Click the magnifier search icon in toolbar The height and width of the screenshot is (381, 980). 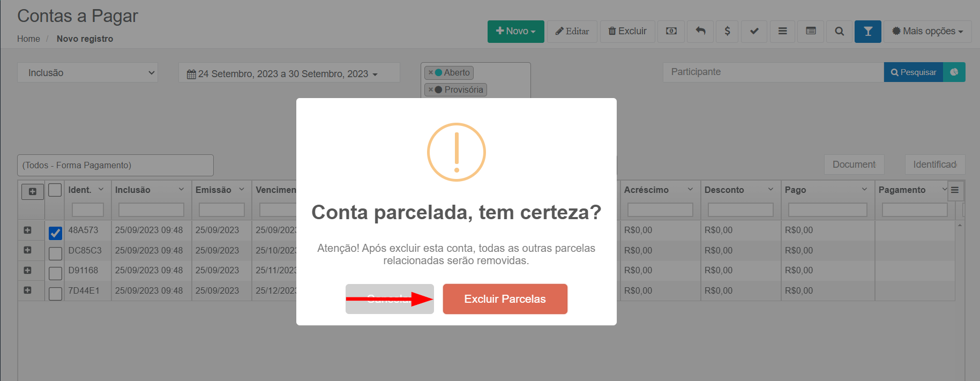pos(839,31)
